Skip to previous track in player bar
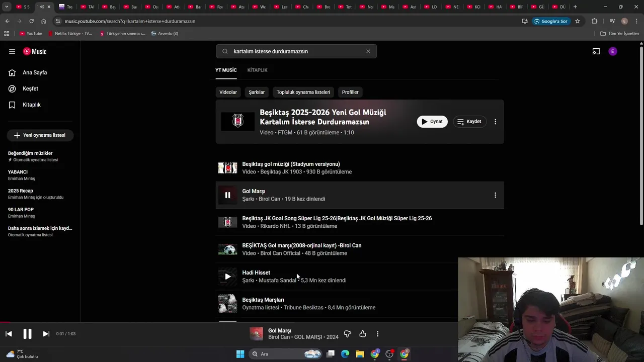Image resolution: width=644 pixels, height=362 pixels. pos(9,334)
